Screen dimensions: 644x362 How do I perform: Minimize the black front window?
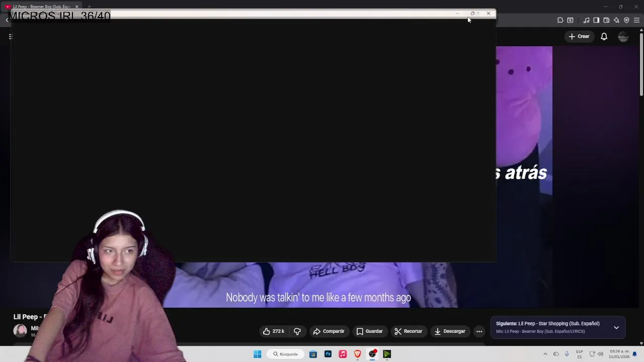click(x=457, y=14)
